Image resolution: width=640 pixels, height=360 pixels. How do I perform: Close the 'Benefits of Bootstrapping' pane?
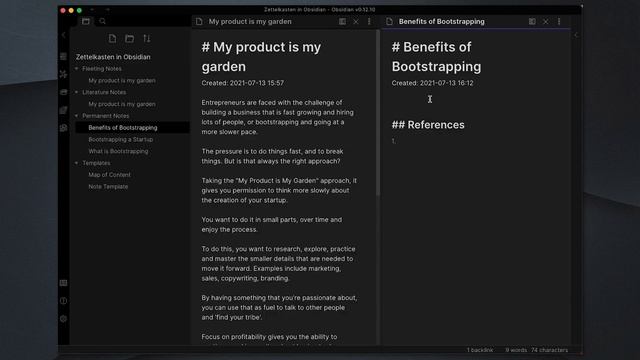[546, 22]
